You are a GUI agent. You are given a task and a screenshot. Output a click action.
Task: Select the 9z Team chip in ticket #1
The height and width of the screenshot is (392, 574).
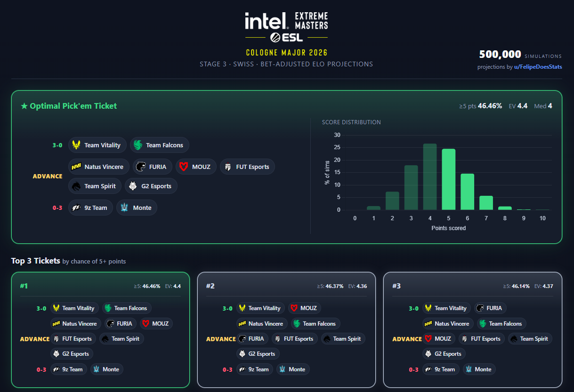click(x=69, y=369)
